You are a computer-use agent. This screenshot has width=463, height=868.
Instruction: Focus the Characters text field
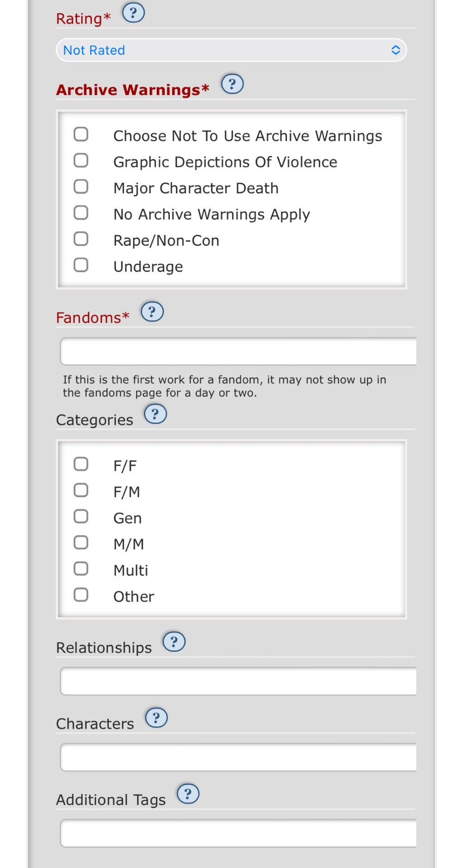(x=239, y=757)
